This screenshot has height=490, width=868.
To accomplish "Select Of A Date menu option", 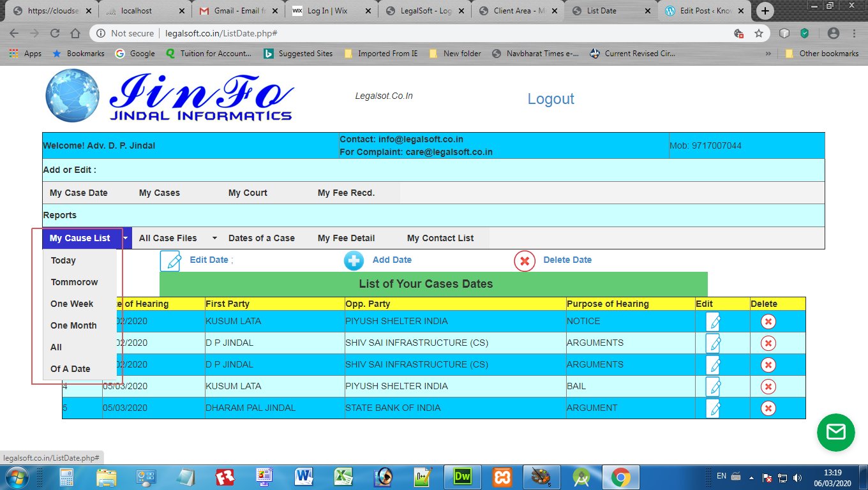I will (x=70, y=369).
